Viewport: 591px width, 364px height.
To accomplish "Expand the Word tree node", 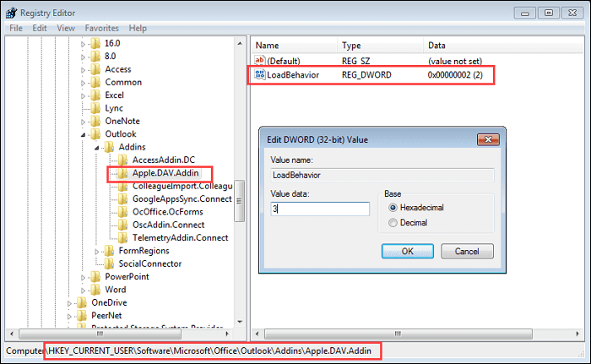I will (x=84, y=289).
